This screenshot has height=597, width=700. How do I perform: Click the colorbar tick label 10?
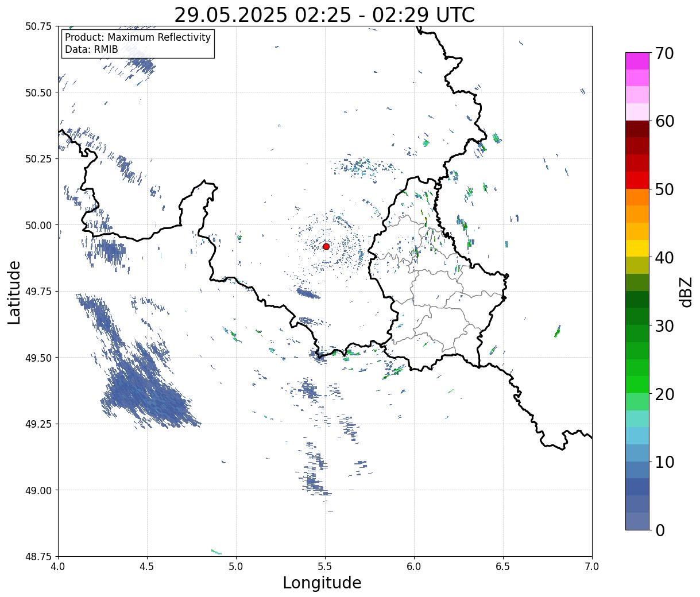[664, 462]
